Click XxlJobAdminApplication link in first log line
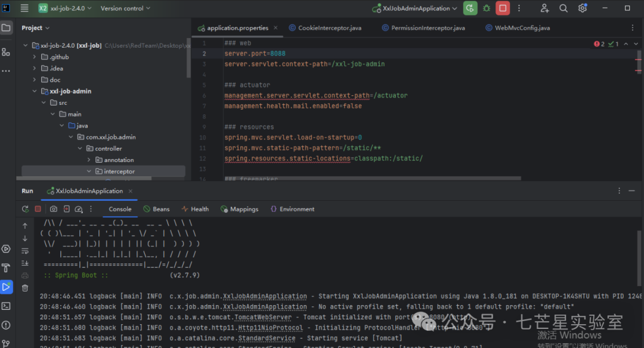The width and height of the screenshot is (644, 348). (265, 296)
